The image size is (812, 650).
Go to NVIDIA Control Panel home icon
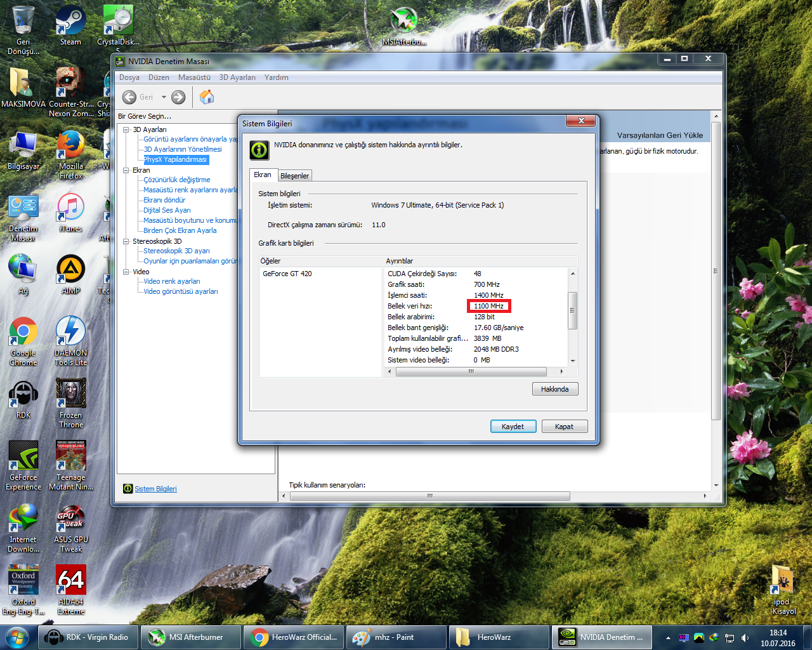[x=206, y=97]
